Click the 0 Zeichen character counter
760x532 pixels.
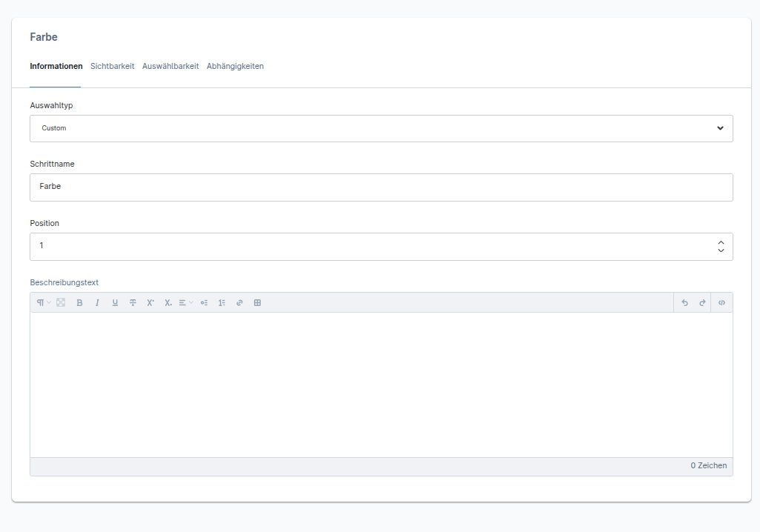pos(708,465)
